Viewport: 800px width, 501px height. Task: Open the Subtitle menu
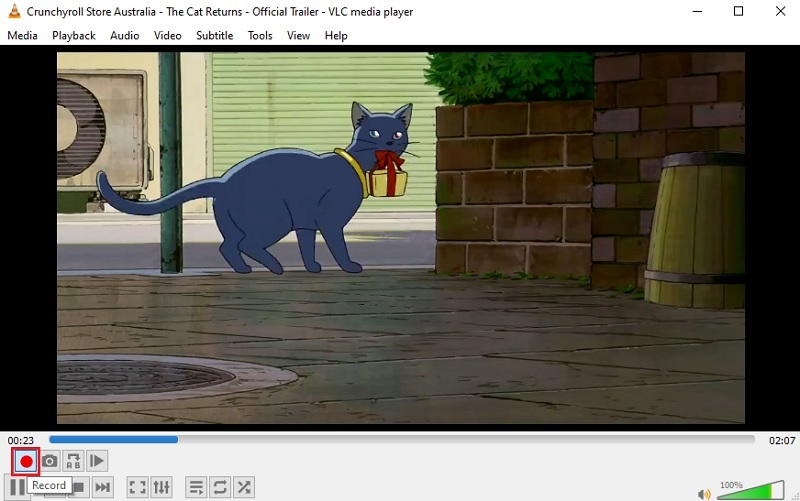coord(215,36)
